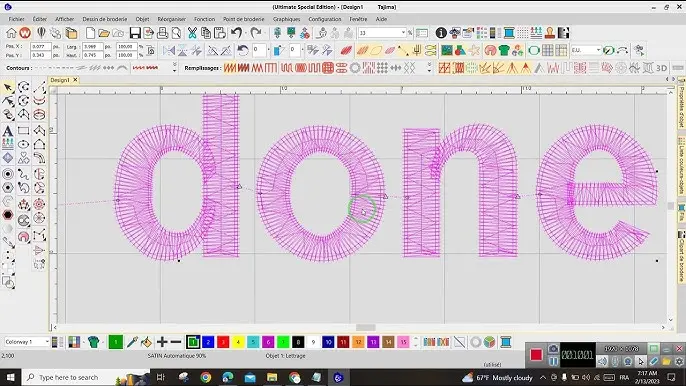This screenshot has width=686, height=386.
Task: Toggle the first underlay stitch effect icon
Action: click(x=444, y=68)
